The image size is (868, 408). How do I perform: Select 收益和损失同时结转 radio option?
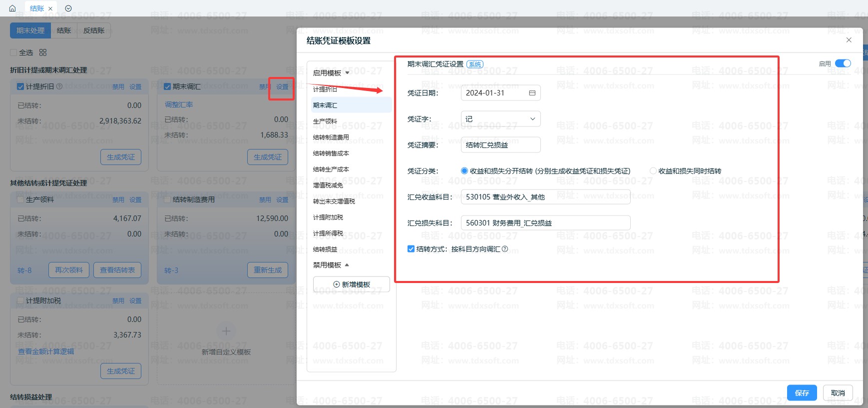653,171
